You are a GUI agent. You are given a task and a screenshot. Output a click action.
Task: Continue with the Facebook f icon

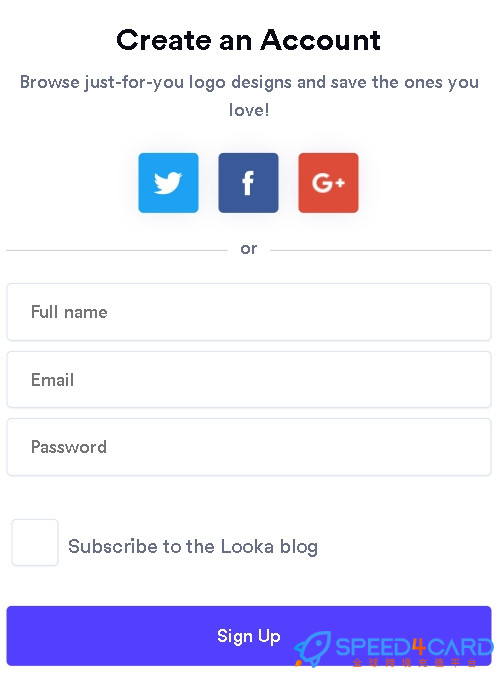pyautogui.click(x=248, y=183)
